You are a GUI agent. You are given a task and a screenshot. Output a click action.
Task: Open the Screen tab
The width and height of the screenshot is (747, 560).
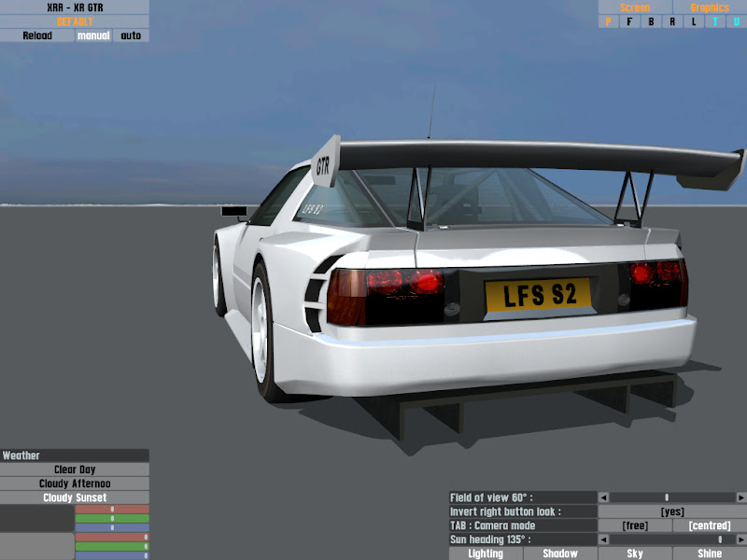click(635, 7)
